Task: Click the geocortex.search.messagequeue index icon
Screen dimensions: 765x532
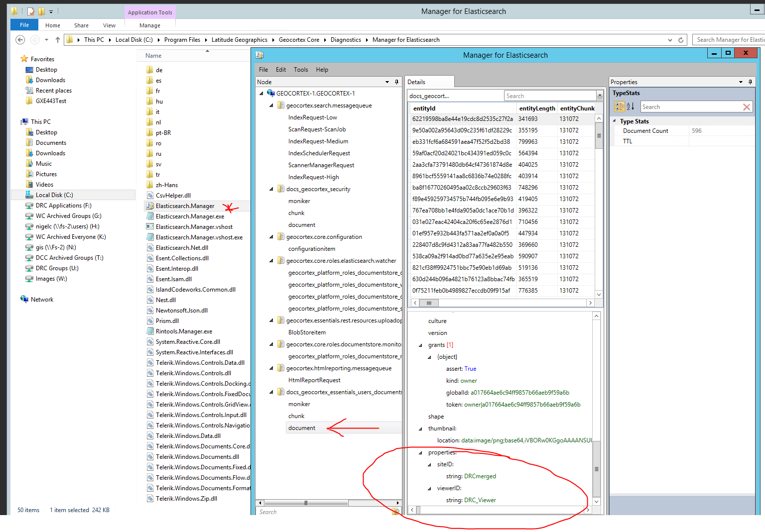Action: pyautogui.click(x=281, y=106)
